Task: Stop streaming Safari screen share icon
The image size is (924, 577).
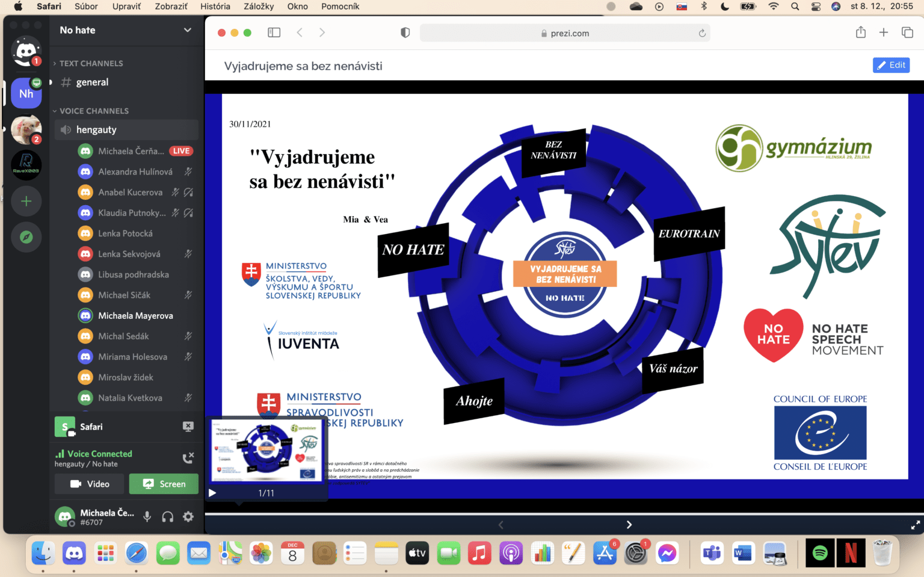Action: tap(188, 427)
